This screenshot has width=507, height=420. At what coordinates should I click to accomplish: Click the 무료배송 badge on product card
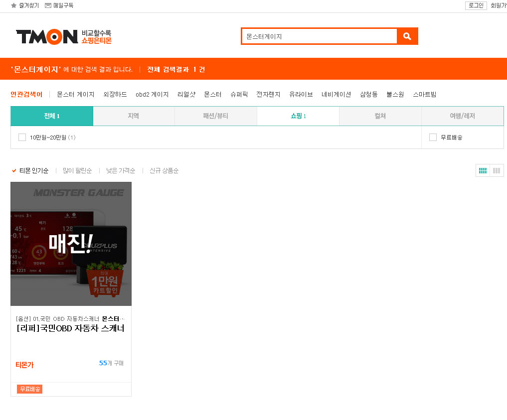[x=30, y=389]
